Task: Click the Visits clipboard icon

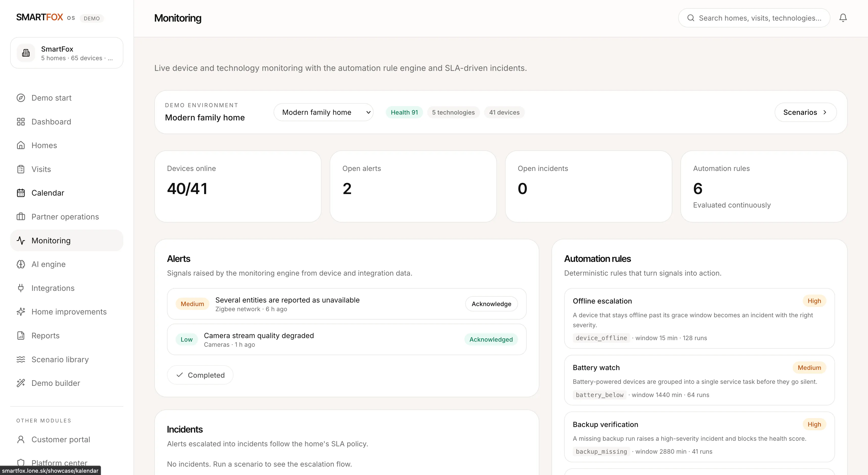Action: (x=21, y=169)
